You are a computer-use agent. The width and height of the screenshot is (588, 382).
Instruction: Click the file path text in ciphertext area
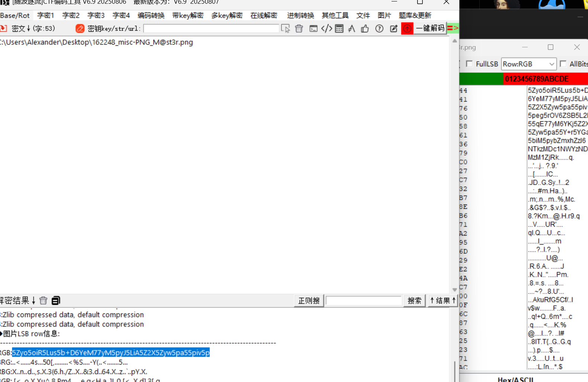[96, 42]
